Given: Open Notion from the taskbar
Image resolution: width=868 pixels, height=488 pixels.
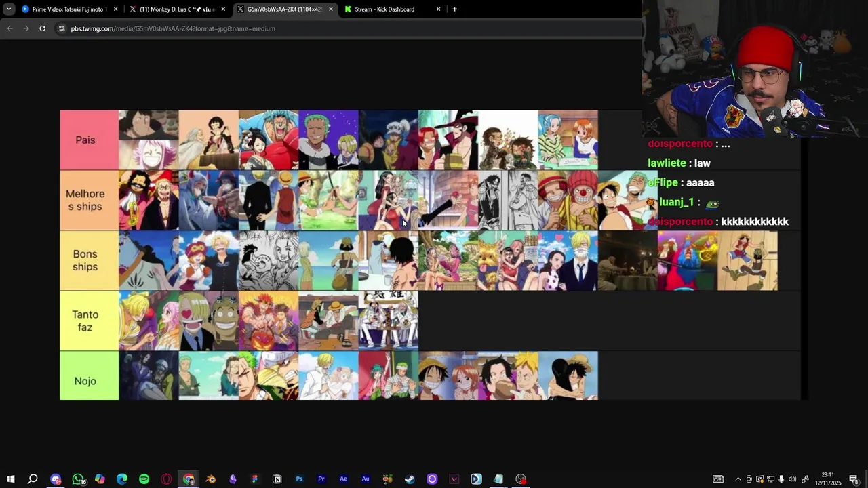Looking at the screenshot, I should (277, 479).
